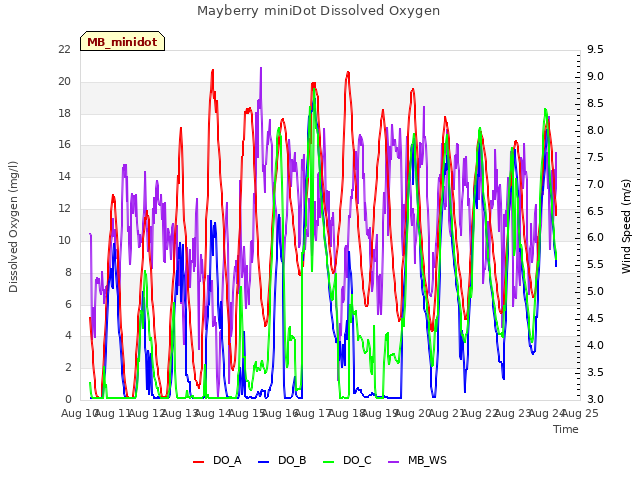Click the Aug 17 x-axis tick label
640x480 pixels.
[313, 414]
